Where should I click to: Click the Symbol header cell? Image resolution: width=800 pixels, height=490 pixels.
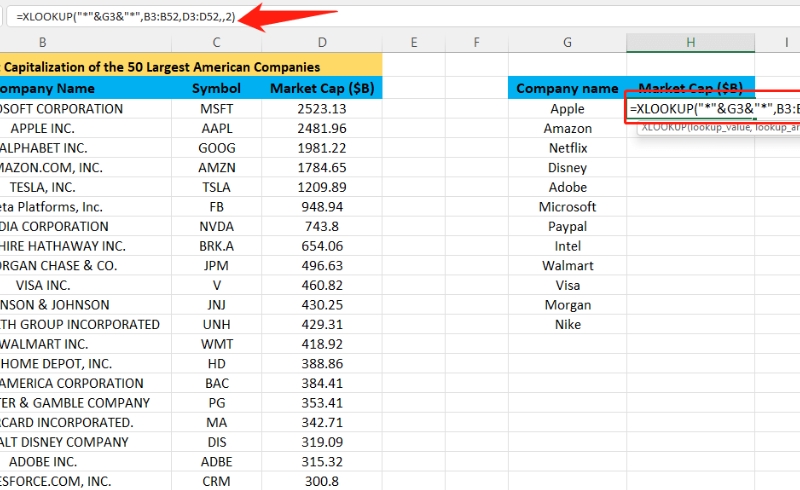click(x=216, y=88)
